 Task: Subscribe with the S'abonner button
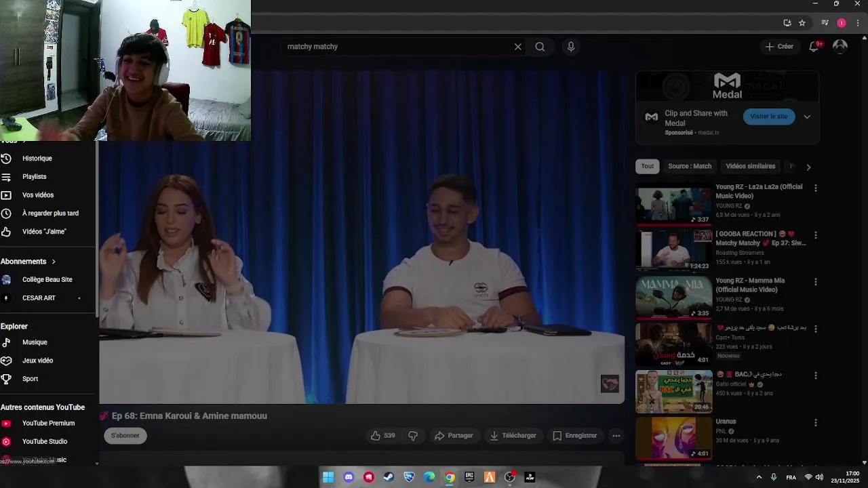(125, 436)
